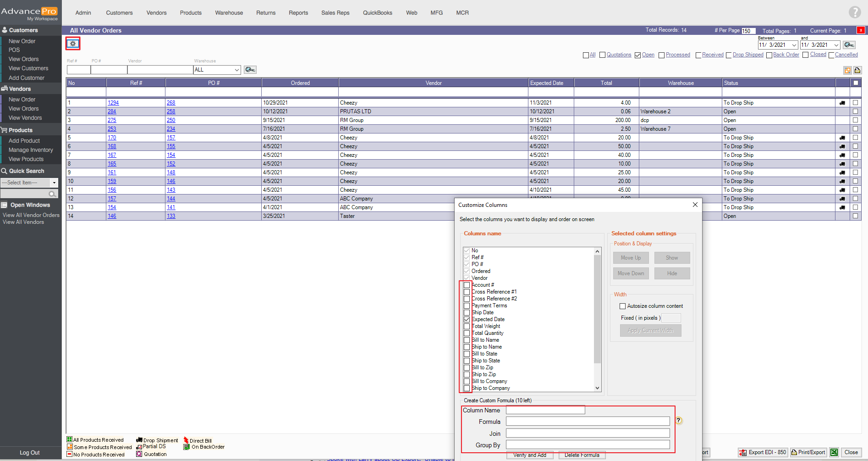Screen dimensions: 868x461
Task: Click the search icon beside Warehouse filter
Action: pos(250,70)
